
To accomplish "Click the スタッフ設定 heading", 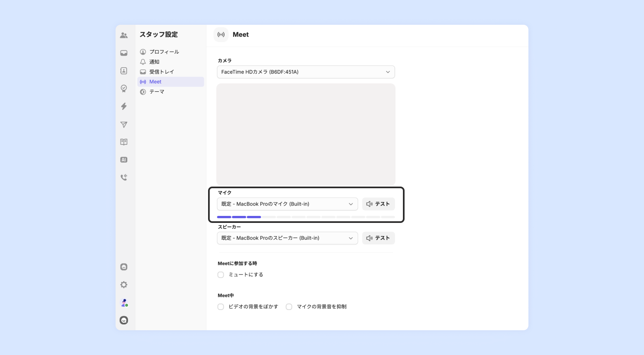I will 159,35.
